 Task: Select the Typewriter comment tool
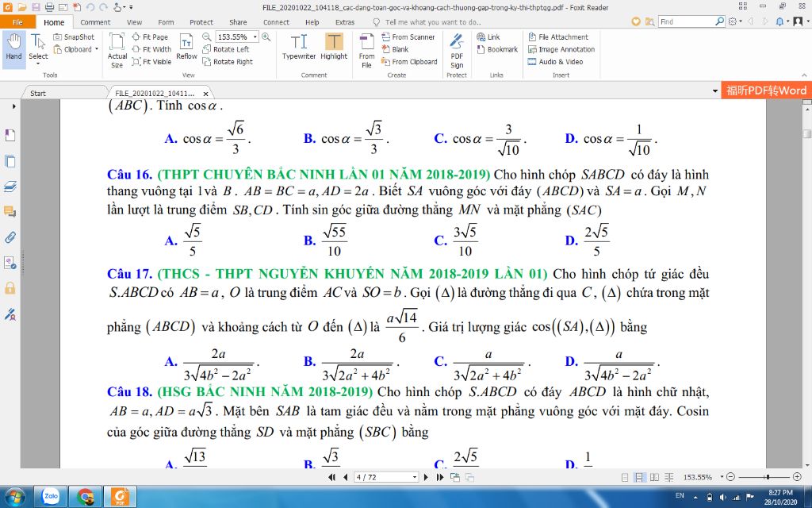click(299, 47)
